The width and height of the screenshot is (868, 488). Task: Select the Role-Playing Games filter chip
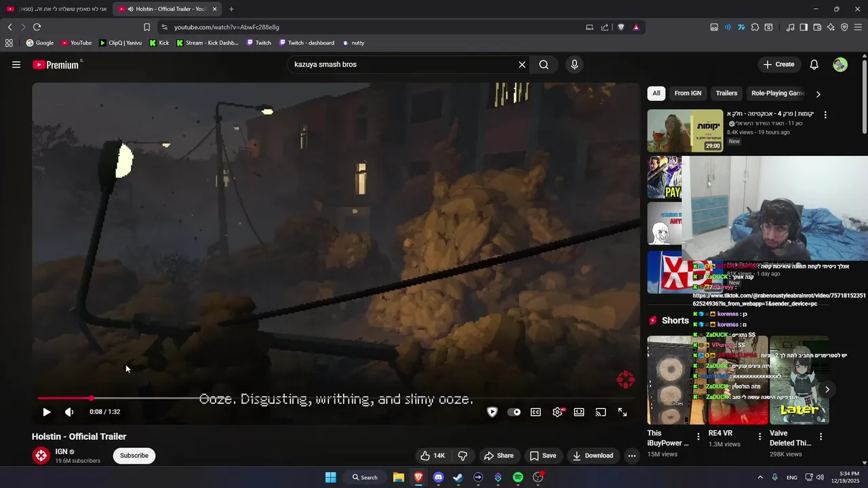point(777,93)
